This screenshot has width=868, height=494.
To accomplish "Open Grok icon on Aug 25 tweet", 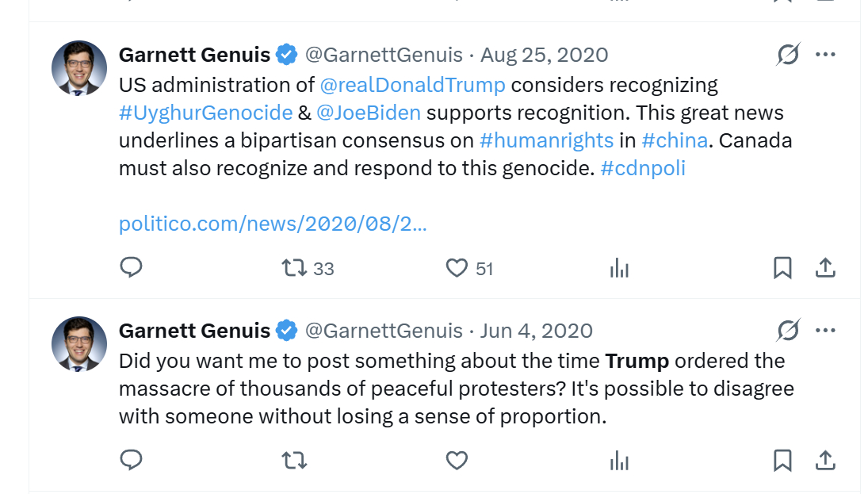I will tap(788, 55).
